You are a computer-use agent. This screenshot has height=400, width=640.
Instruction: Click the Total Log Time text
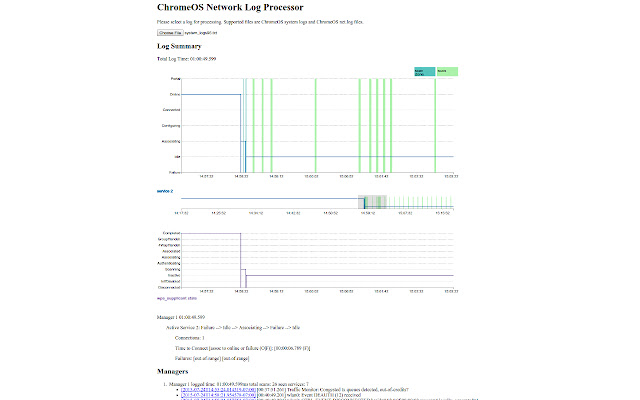pos(187,59)
